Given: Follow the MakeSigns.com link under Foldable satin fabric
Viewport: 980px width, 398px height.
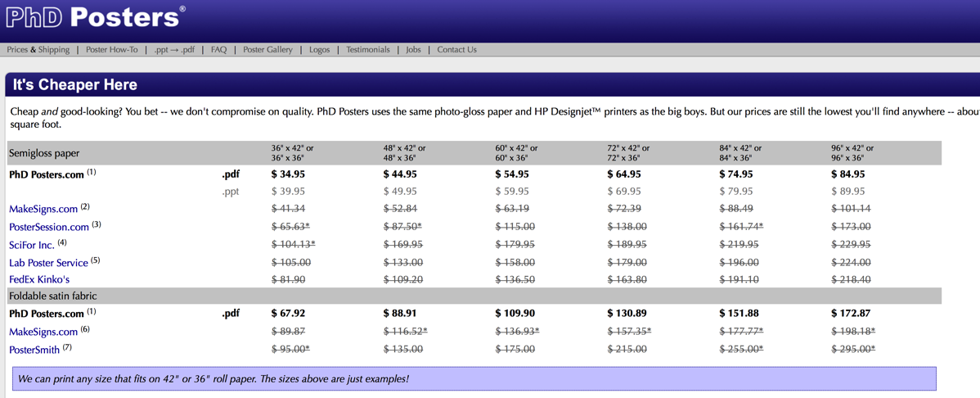Looking at the screenshot, I should 43,332.
